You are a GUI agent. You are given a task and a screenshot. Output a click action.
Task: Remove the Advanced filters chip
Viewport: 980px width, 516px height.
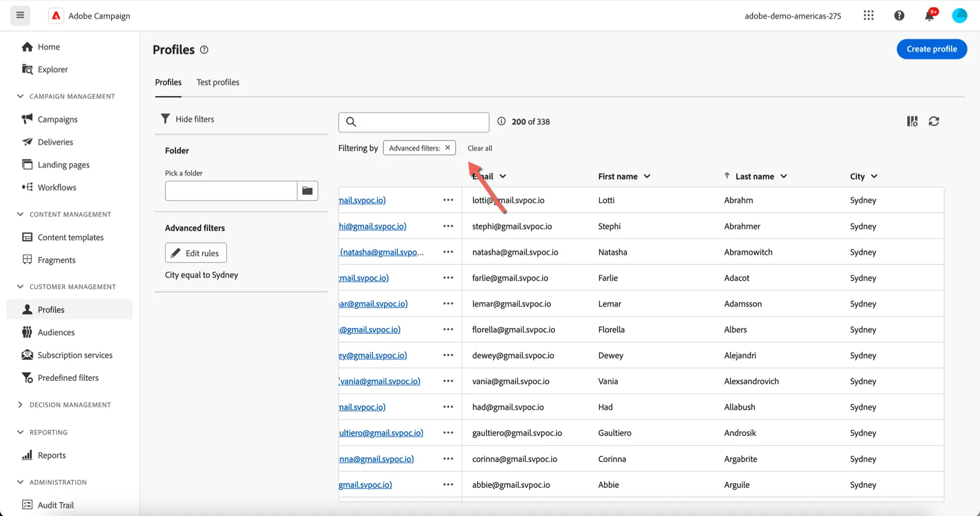(x=447, y=148)
